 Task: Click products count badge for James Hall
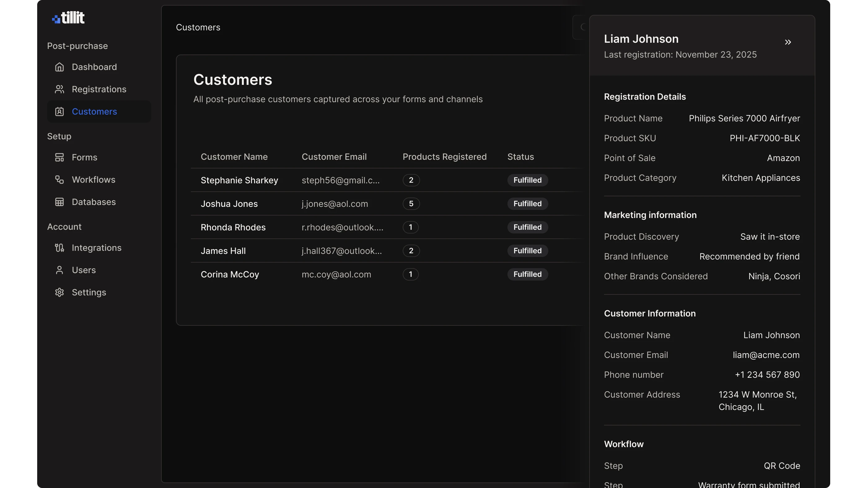coord(411,251)
